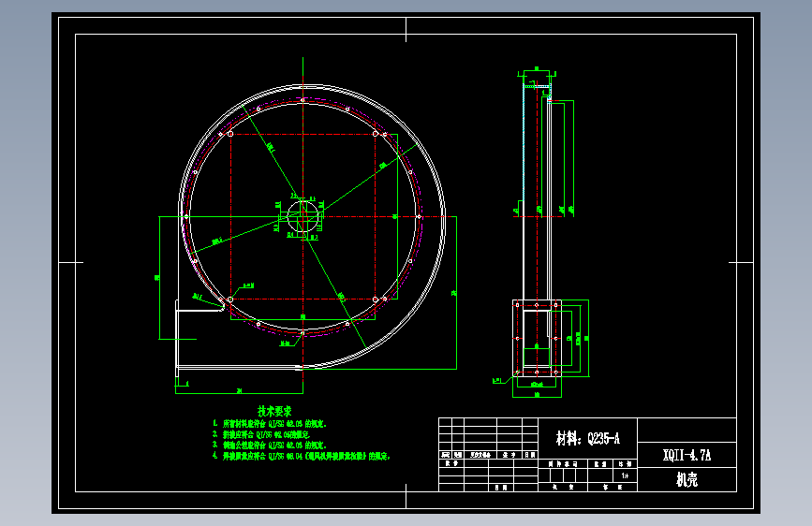Viewport: 812px width, 526px height.
Task: Select the 机壳 part name text
Action: coord(687,480)
